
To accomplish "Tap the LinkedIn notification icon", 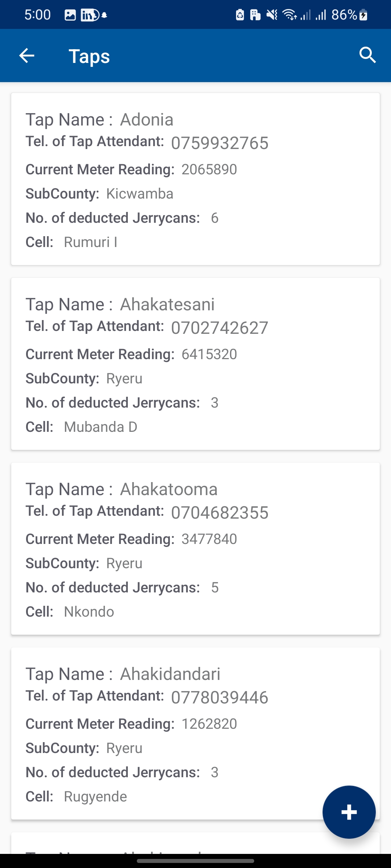I will click(x=89, y=15).
